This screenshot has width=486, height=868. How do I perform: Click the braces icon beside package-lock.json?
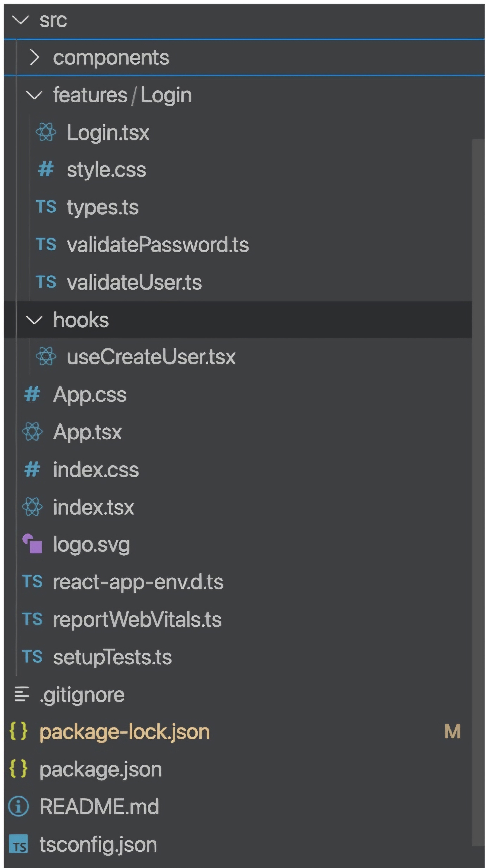18,731
